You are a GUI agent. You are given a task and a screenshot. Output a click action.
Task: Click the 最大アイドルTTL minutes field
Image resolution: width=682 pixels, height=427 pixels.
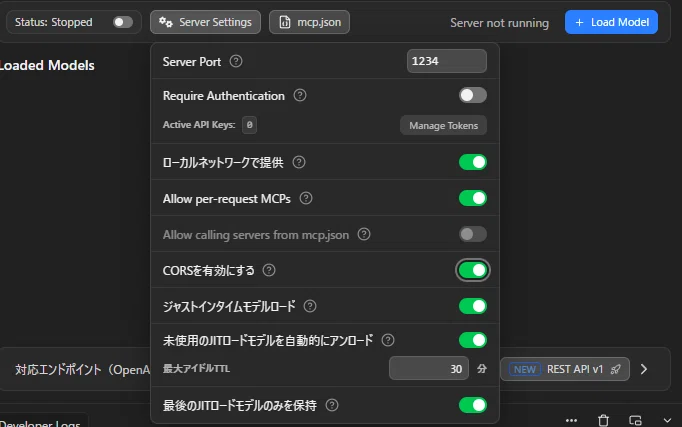click(x=429, y=368)
